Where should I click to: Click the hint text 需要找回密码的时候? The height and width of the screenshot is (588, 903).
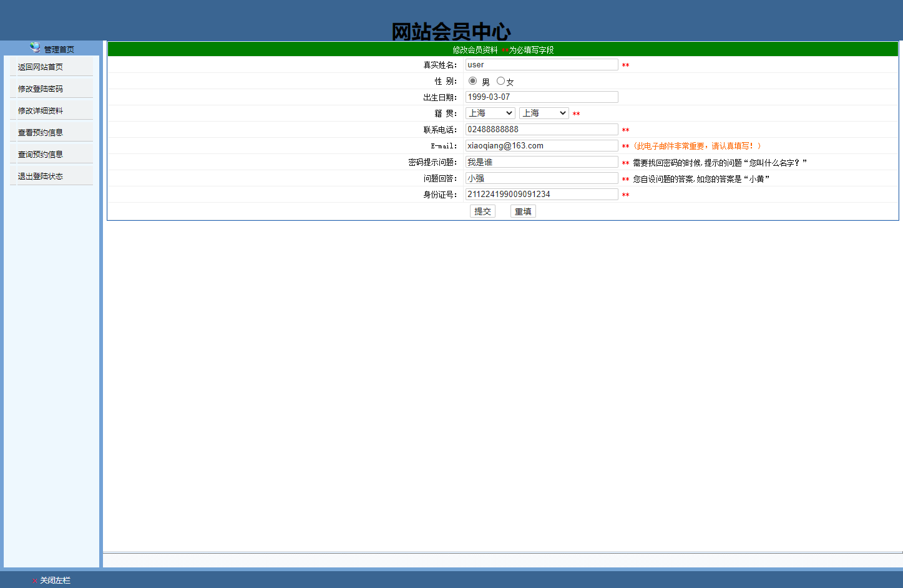click(720, 162)
